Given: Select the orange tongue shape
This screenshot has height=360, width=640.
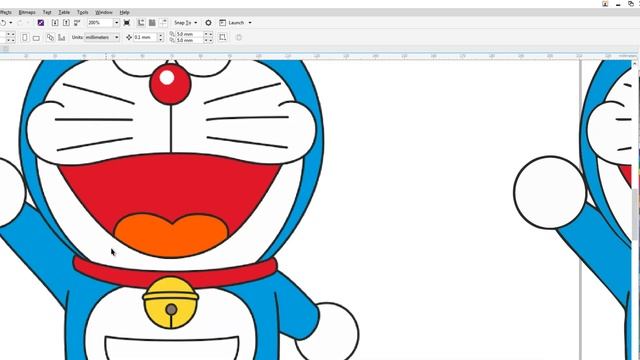Looking at the screenshot, I should click(x=171, y=236).
